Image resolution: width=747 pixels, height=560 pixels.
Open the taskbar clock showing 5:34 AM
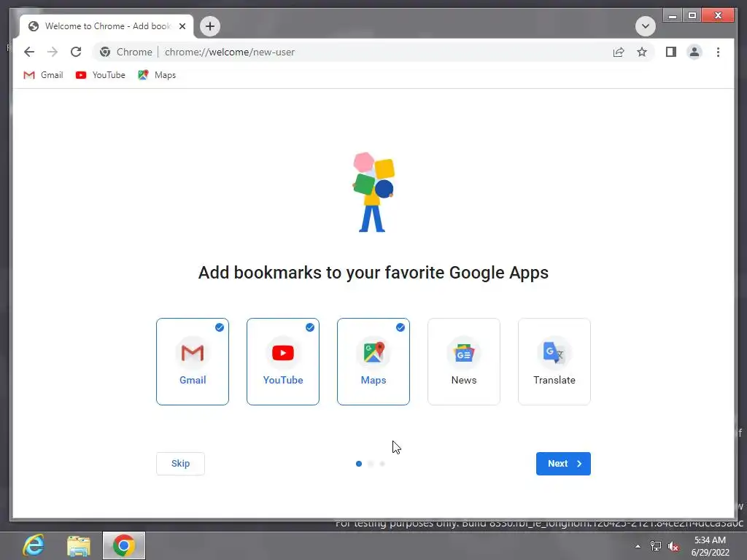point(710,546)
